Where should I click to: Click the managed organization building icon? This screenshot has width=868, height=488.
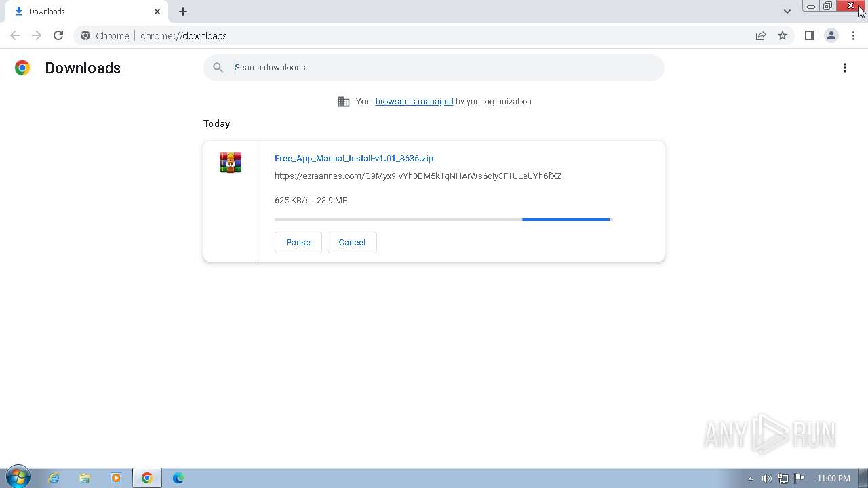pyautogui.click(x=344, y=102)
